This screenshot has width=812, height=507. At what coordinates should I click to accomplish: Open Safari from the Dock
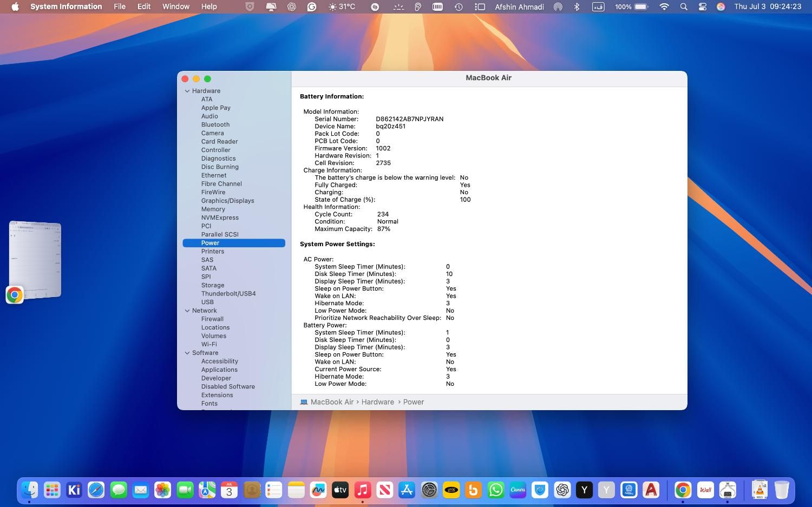click(x=96, y=490)
